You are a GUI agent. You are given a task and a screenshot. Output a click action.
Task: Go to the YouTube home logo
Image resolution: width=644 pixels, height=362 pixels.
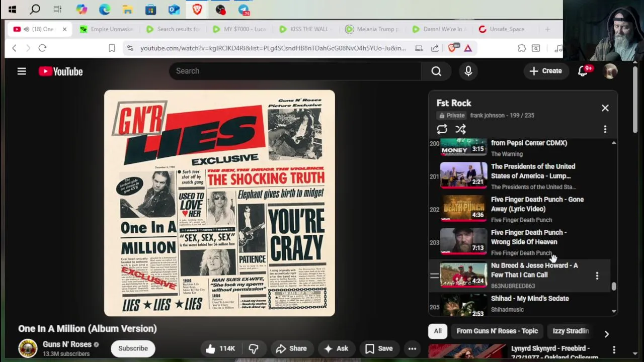[60, 71]
